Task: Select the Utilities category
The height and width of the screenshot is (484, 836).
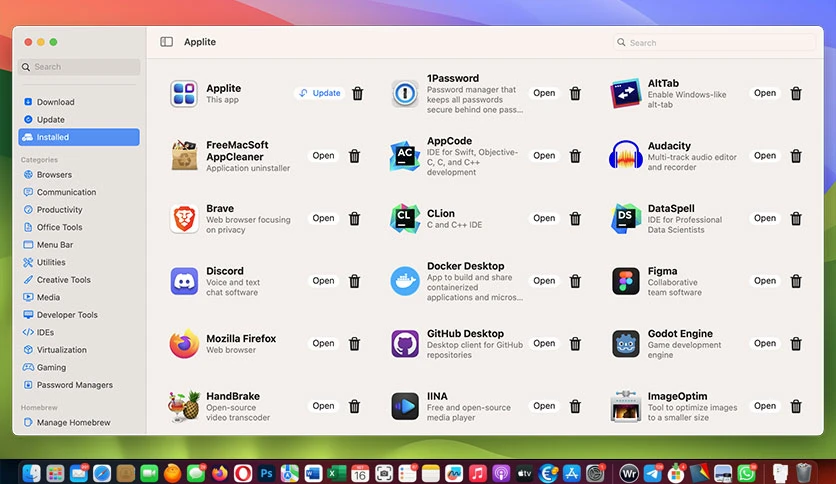Action: (x=79, y=262)
